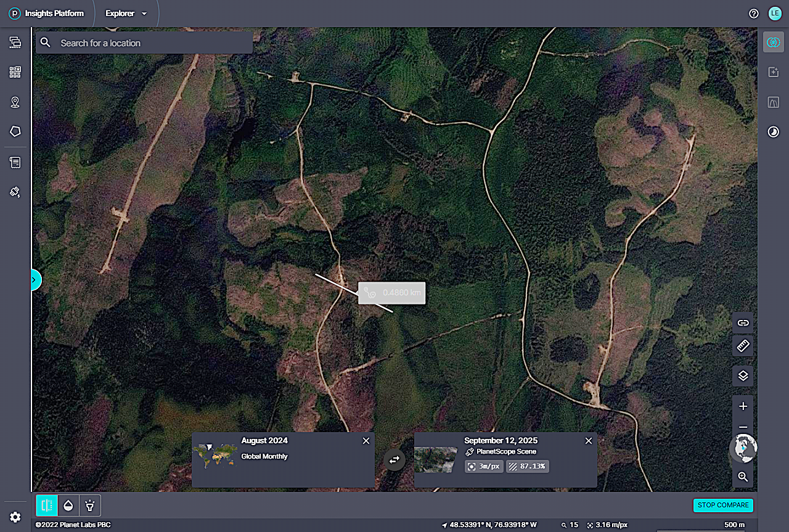Click the zoom in plus button
This screenshot has height=532, width=789.
click(x=743, y=406)
